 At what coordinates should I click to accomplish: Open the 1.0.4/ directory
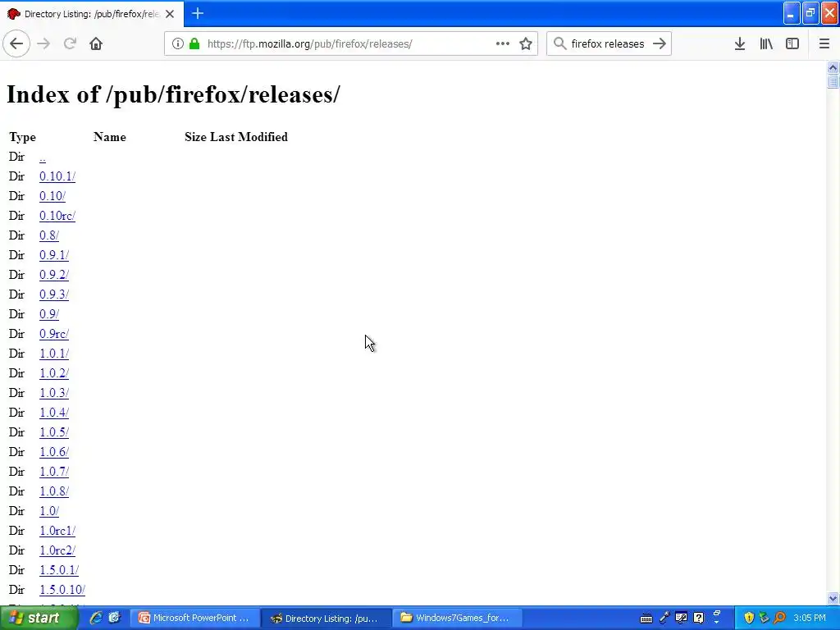point(54,413)
